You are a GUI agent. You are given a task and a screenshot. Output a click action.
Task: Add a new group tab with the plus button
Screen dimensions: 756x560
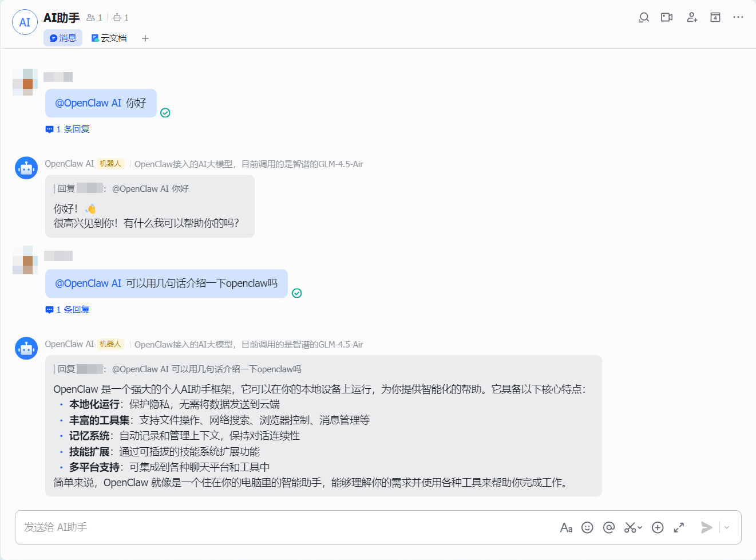coord(145,38)
